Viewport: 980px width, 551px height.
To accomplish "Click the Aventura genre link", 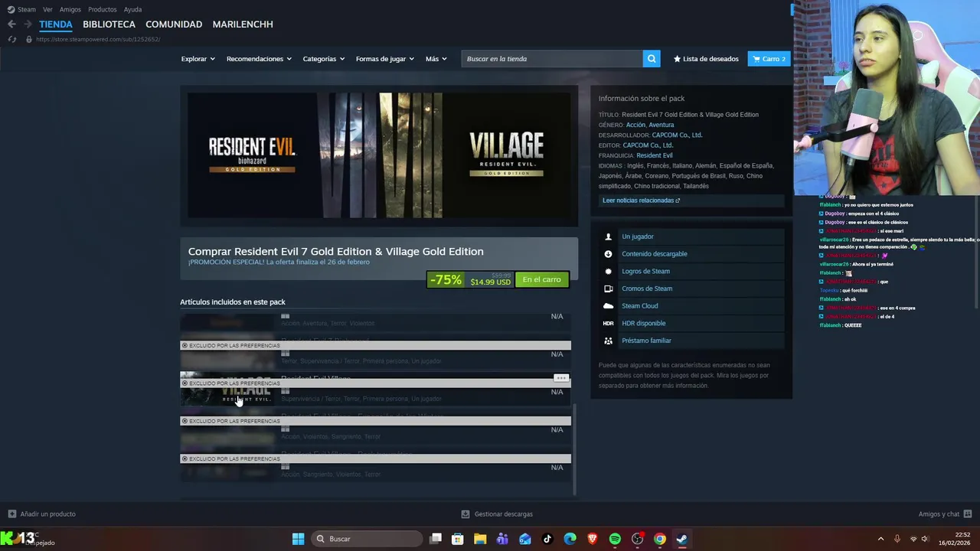I will tap(661, 125).
